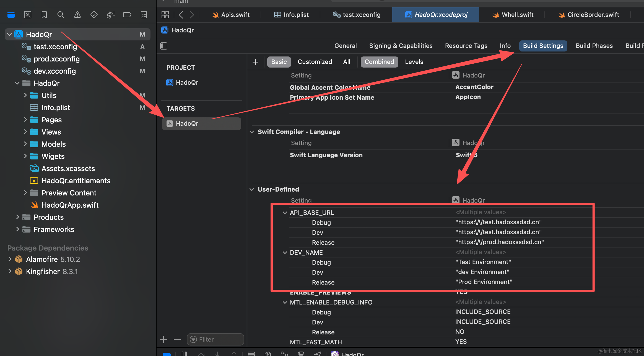Open the test navigator diamond icon
Image resolution: width=644 pixels, height=356 pixels.
point(94,15)
